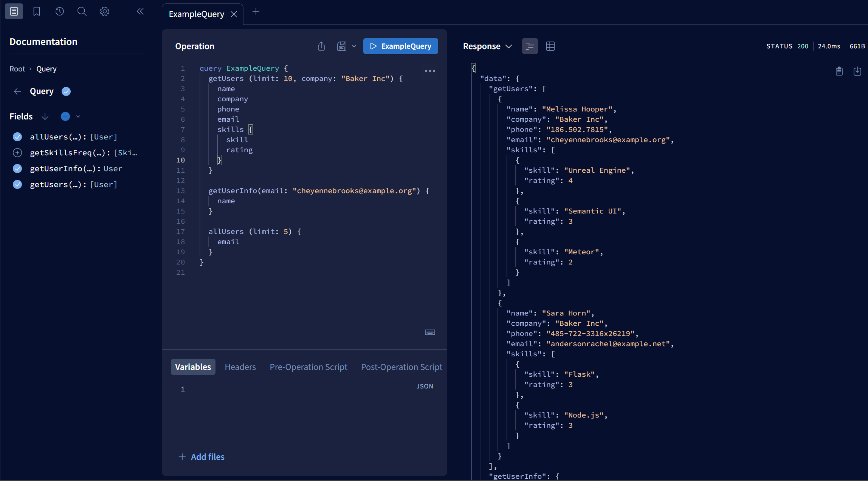Add a new operation tab

pyautogui.click(x=256, y=12)
